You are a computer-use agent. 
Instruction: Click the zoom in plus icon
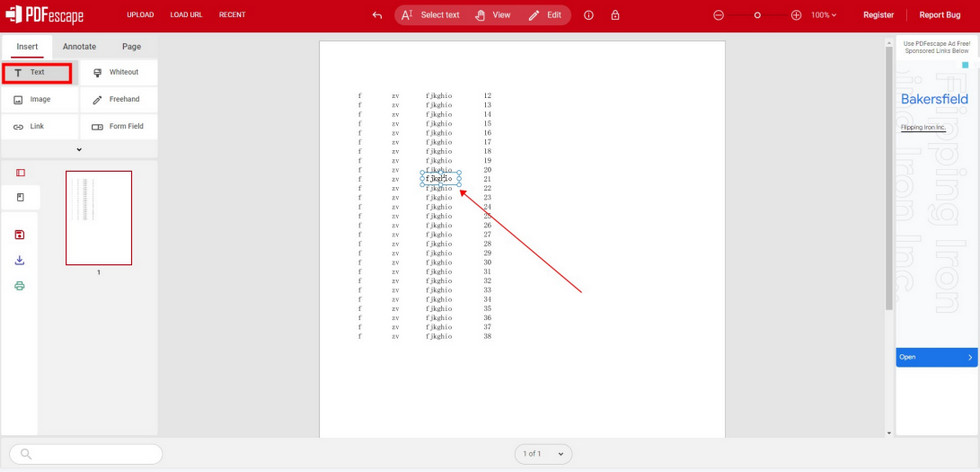coord(796,15)
